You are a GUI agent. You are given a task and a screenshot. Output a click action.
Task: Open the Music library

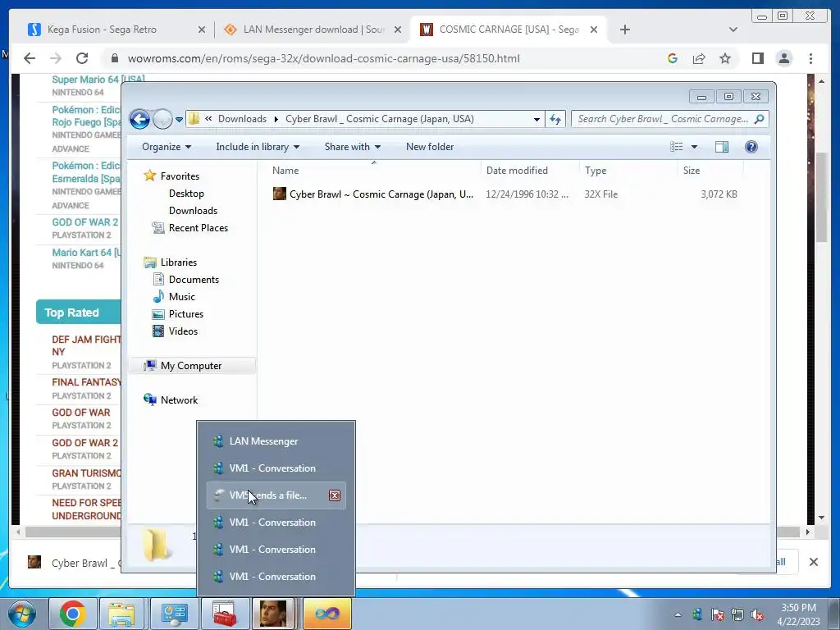click(174, 297)
